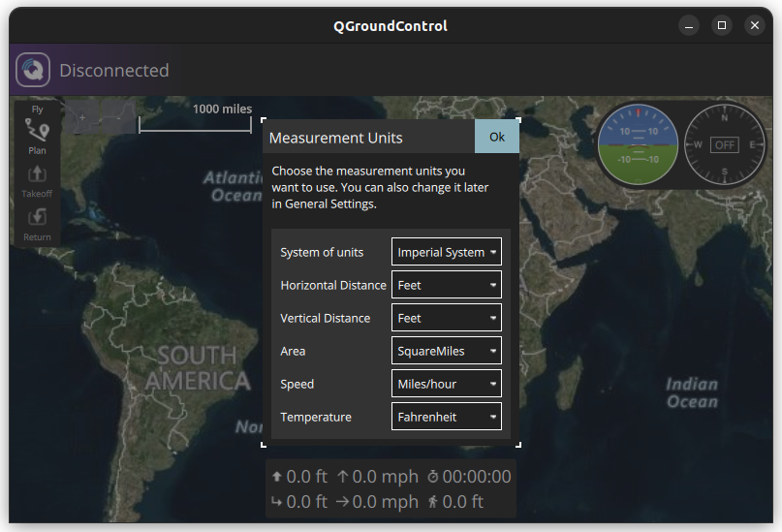Zoom in with the map plus button
This screenshot has height=532, width=782.
82,117
